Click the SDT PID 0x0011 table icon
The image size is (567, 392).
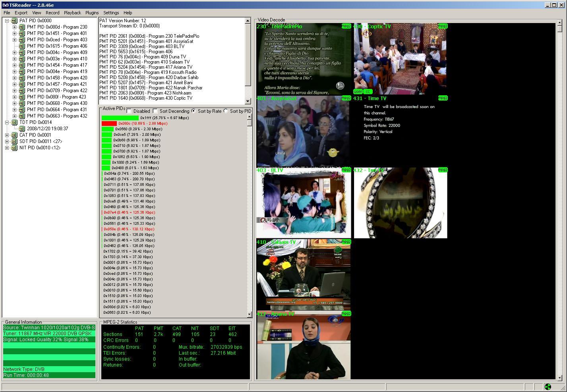click(x=14, y=141)
